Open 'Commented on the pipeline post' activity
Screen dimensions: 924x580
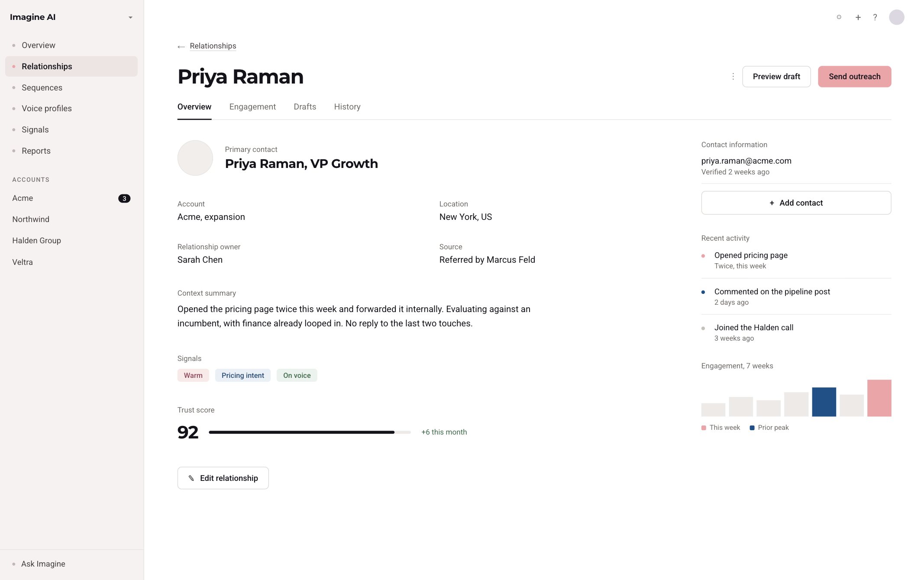[x=796, y=296]
